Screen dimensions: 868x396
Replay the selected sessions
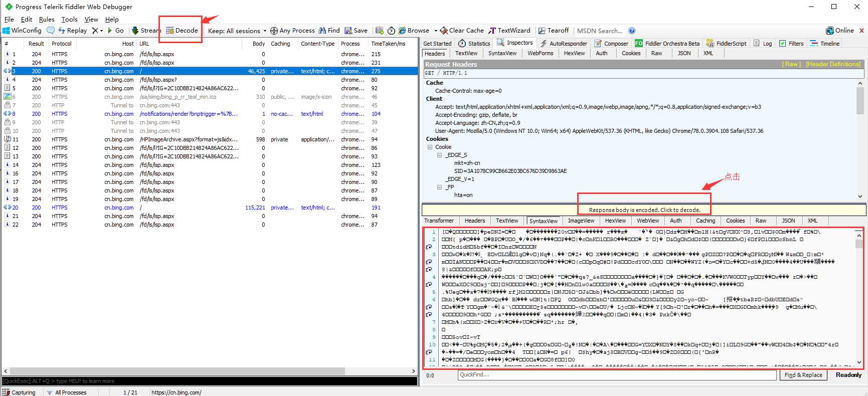point(73,31)
